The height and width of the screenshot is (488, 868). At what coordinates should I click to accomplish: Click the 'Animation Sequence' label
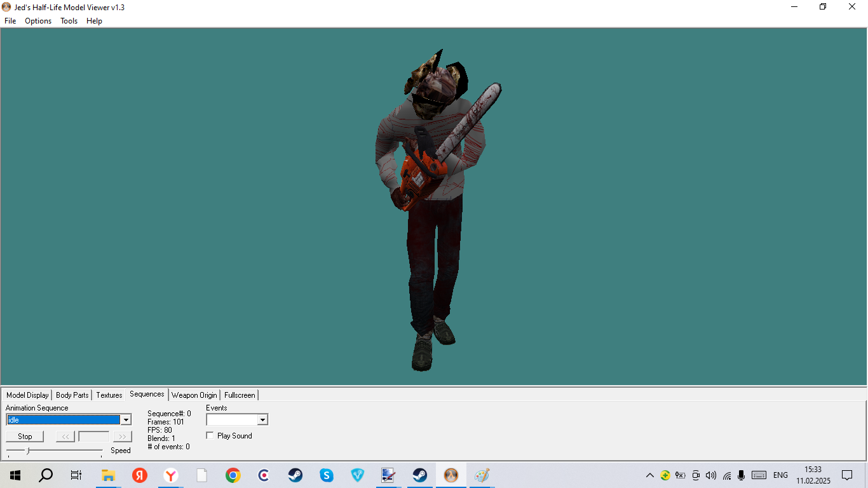click(37, 408)
